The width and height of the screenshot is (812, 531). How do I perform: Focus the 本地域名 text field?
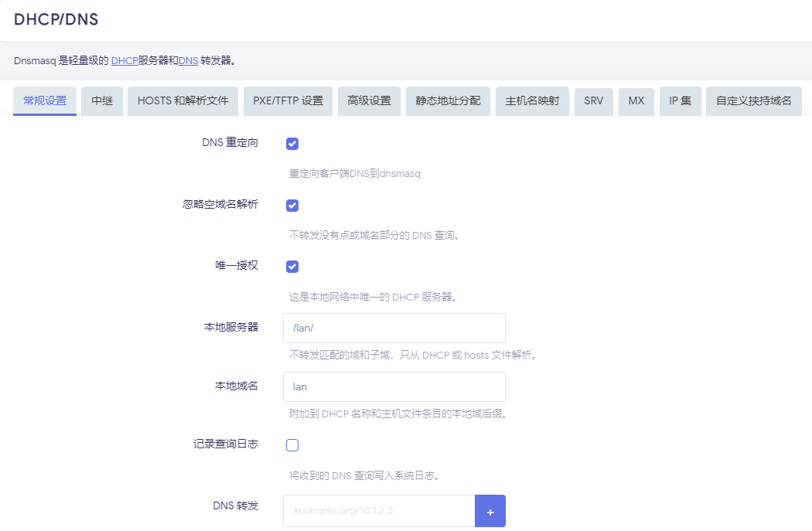(x=394, y=386)
